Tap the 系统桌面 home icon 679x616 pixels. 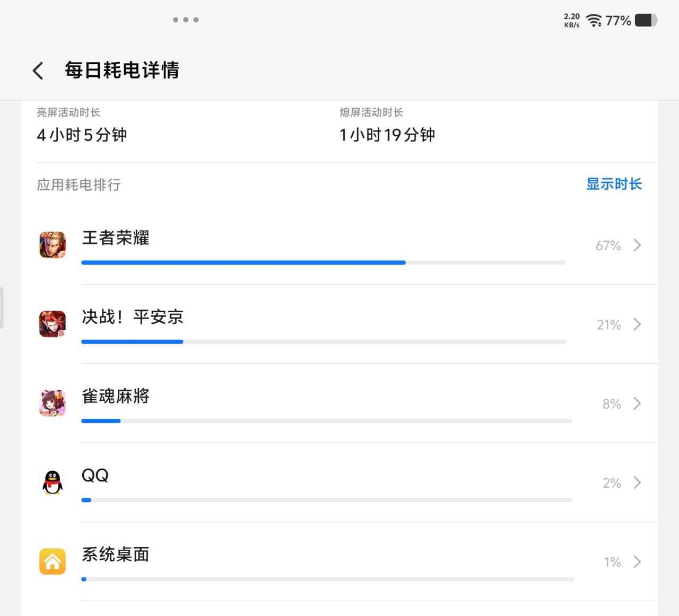(53, 561)
